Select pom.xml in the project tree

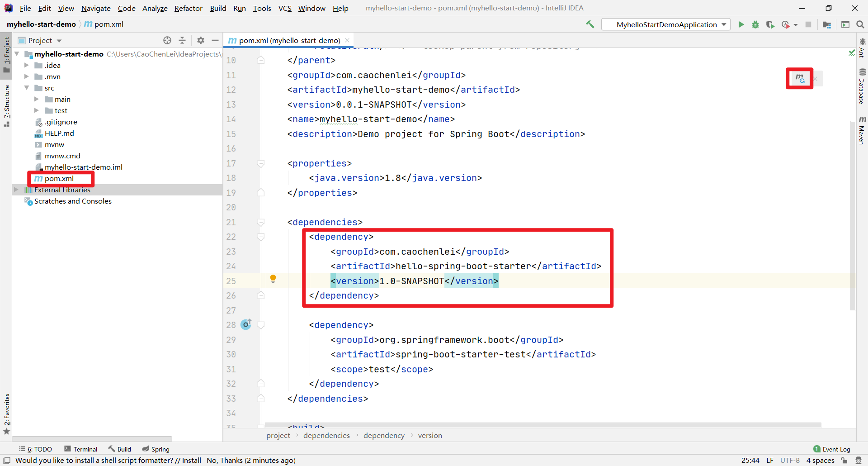(x=59, y=178)
